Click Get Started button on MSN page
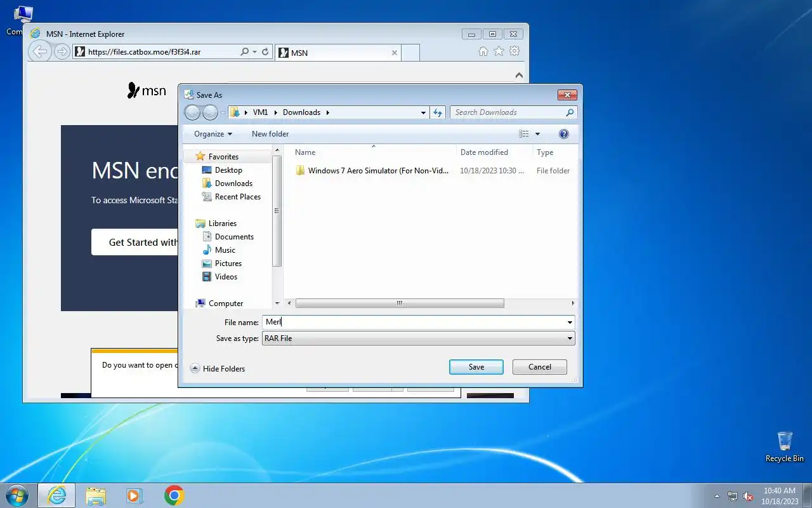The image size is (812, 508). pos(134,243)
